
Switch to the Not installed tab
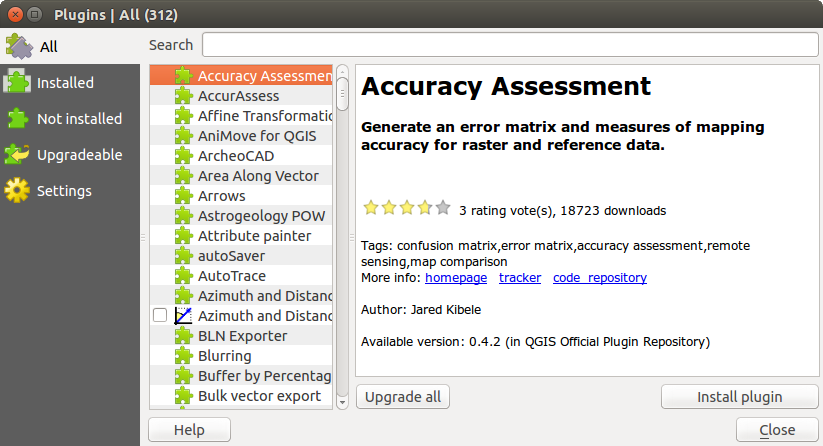point(79,119)
